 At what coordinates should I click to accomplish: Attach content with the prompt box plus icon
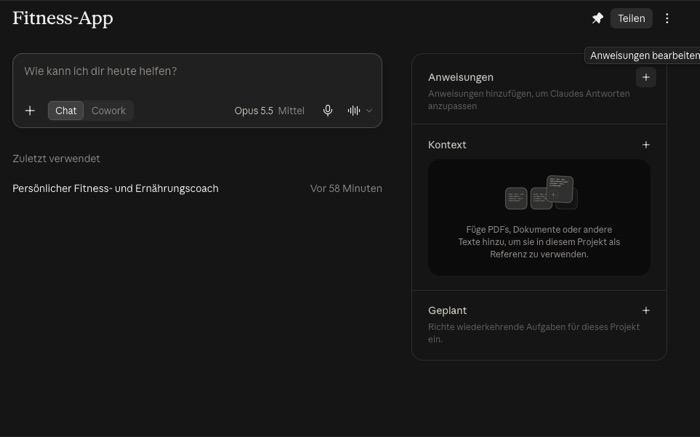(30, 110)
